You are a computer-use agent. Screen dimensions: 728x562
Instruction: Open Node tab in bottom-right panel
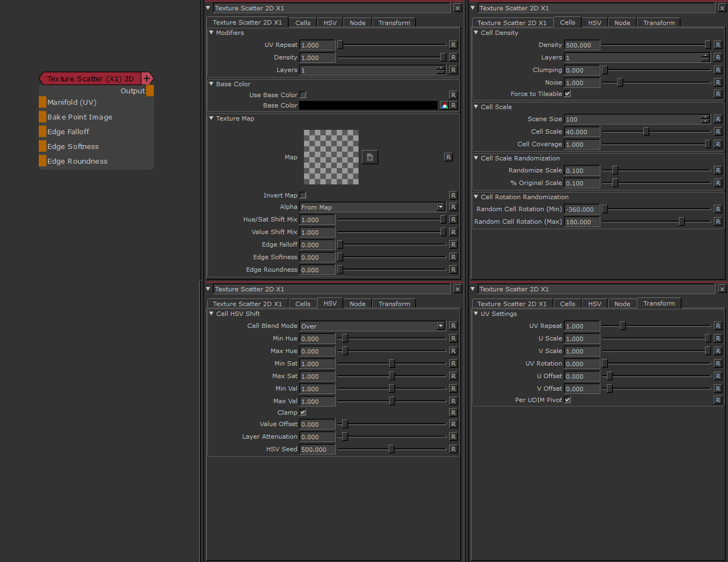tap(622, 304)
